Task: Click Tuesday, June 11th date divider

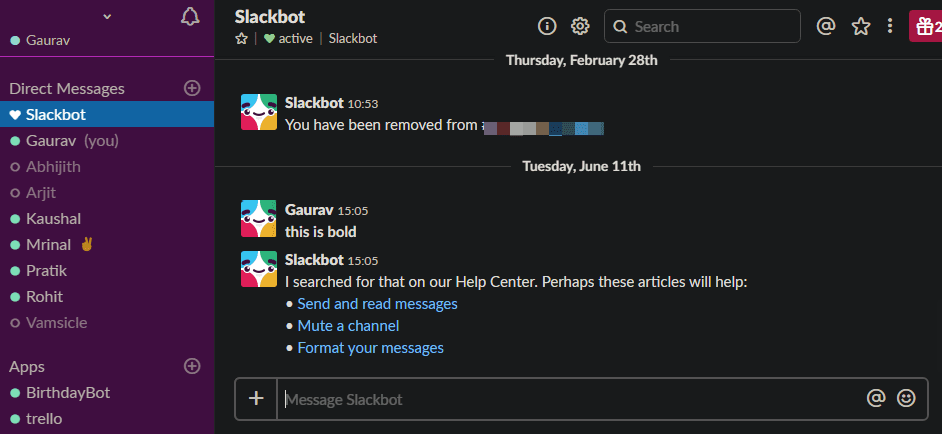Action: pos(582,166)
